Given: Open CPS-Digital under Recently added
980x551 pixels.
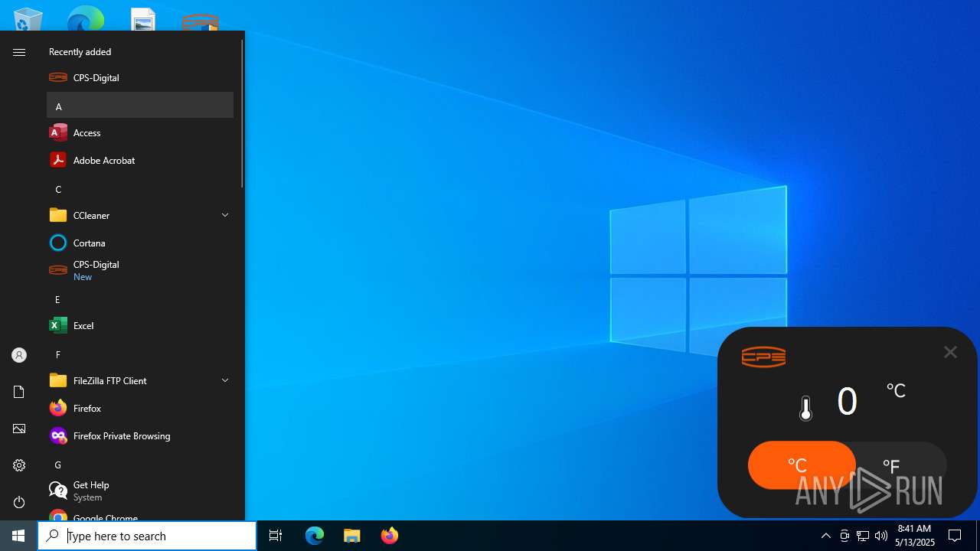Looking at the screenshot, I should click(x=140, y=77).
